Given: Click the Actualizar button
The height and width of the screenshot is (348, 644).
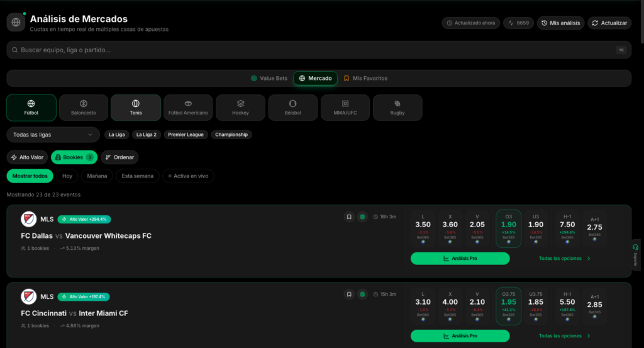Looking at the screenshot, I should click(609, 23).
